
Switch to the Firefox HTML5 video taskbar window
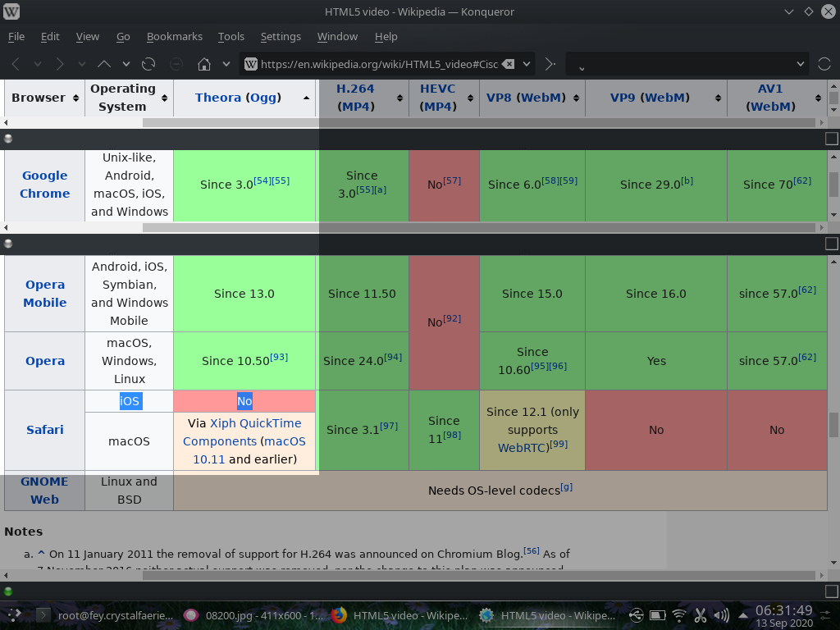coord(399,615)
